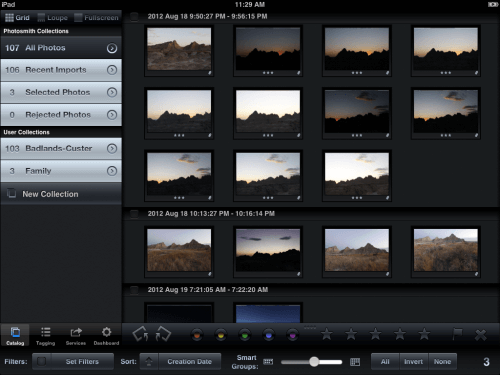This screenshot has height=375, width=500.
Task: Rotate selected photos counterclockwise
Action: [x=140, y=334]
